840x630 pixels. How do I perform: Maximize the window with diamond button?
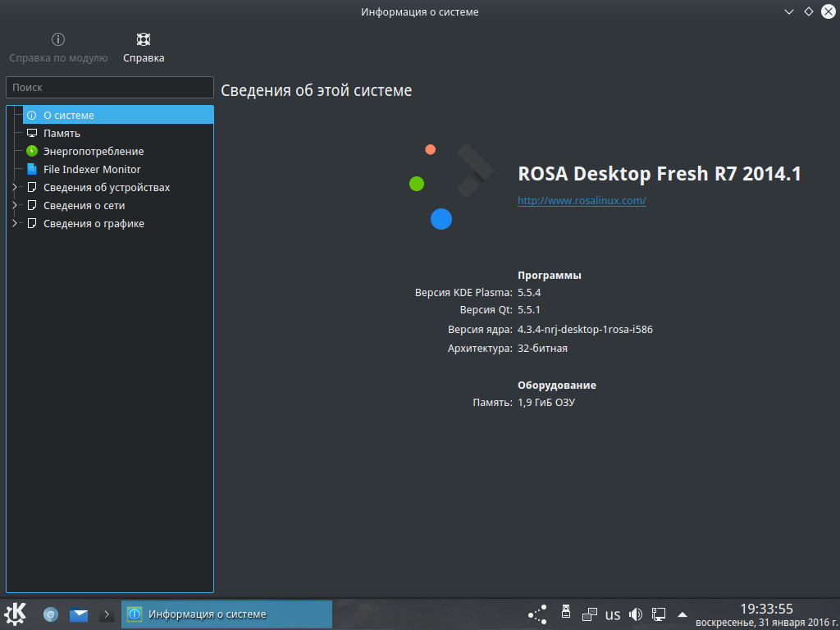[x=808, y=11]
